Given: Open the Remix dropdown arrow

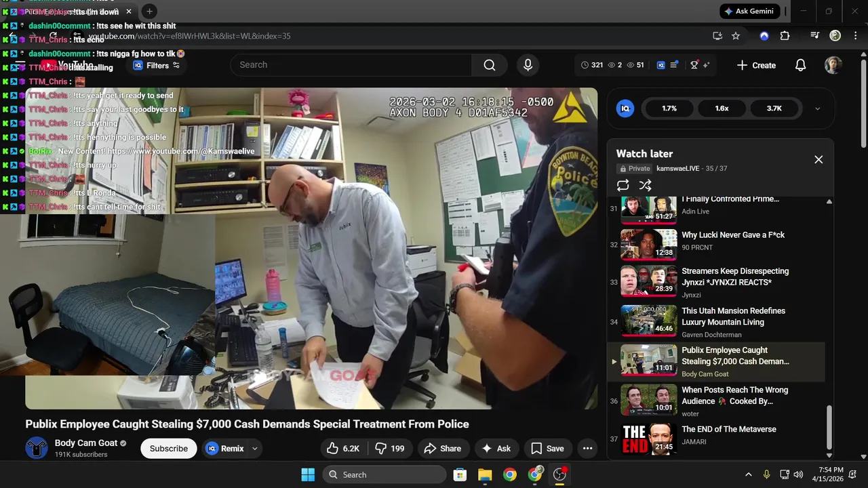Looking at the screenshot, I should coord(255,448).
